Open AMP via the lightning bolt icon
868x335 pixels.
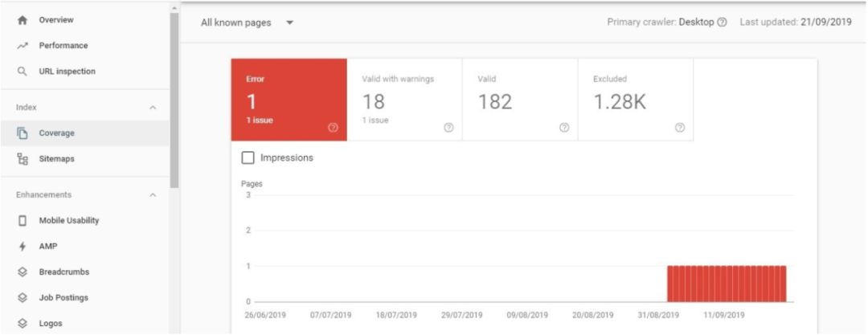pyautogui.click(x=23, y=247)
